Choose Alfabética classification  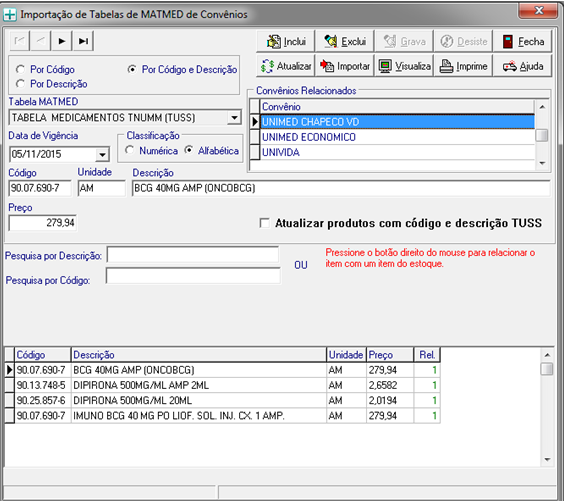tap(188, 150)
